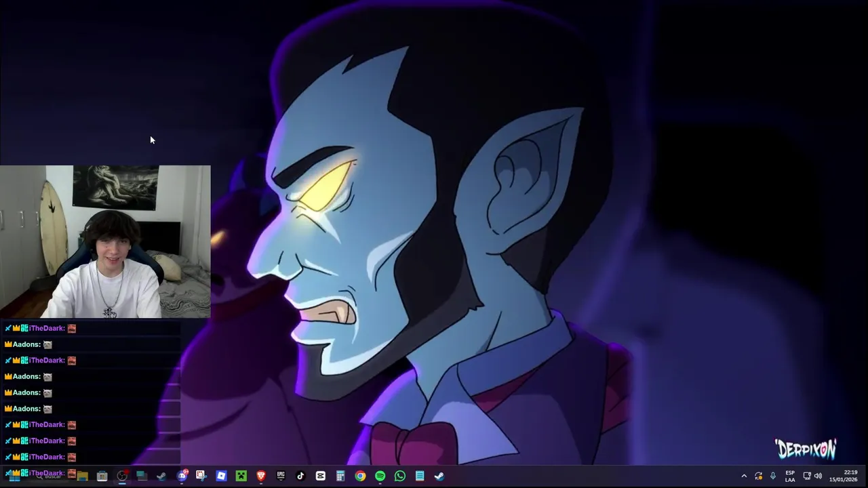The width and height of the screenshot is (868, 488).
Task: Switch the ESP LAA input language
Action: point(790,476)
